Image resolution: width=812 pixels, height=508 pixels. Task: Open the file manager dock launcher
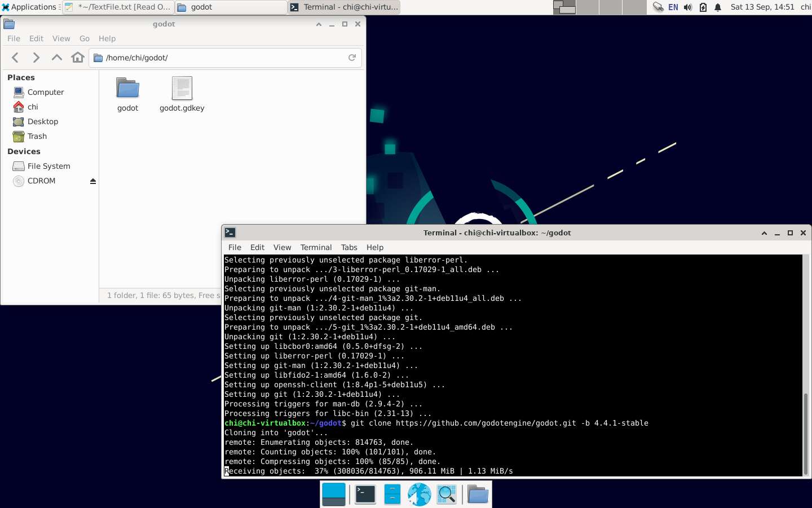coord(392,494)
